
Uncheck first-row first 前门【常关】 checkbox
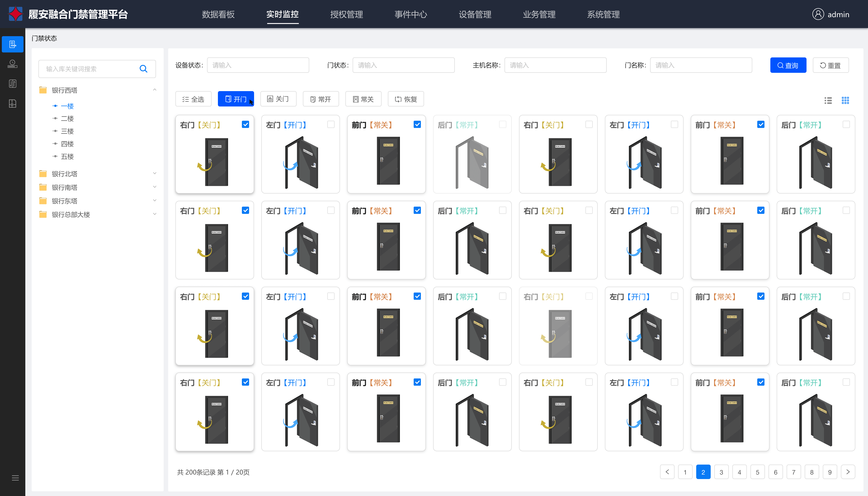pyautogui.click(x=417, y=125)
